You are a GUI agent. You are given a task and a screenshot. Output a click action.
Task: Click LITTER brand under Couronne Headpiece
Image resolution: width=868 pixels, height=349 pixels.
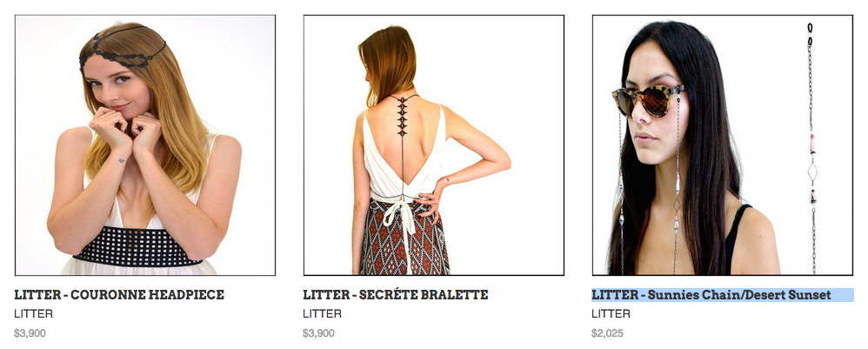click(34, 314)
